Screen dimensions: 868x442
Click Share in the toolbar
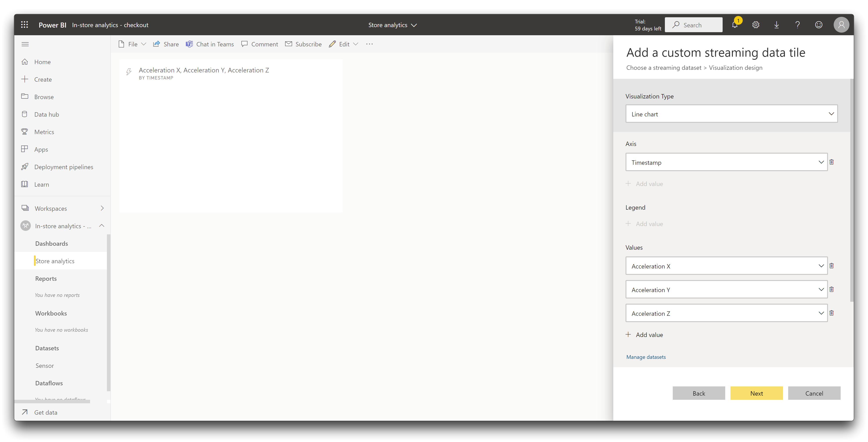pos(166,44)
